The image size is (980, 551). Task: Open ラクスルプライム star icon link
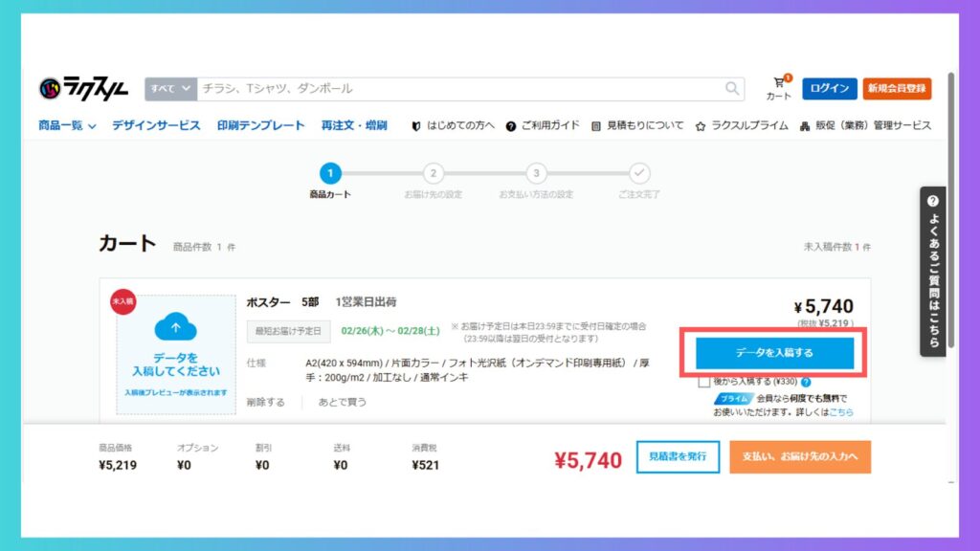click(701, 126)
